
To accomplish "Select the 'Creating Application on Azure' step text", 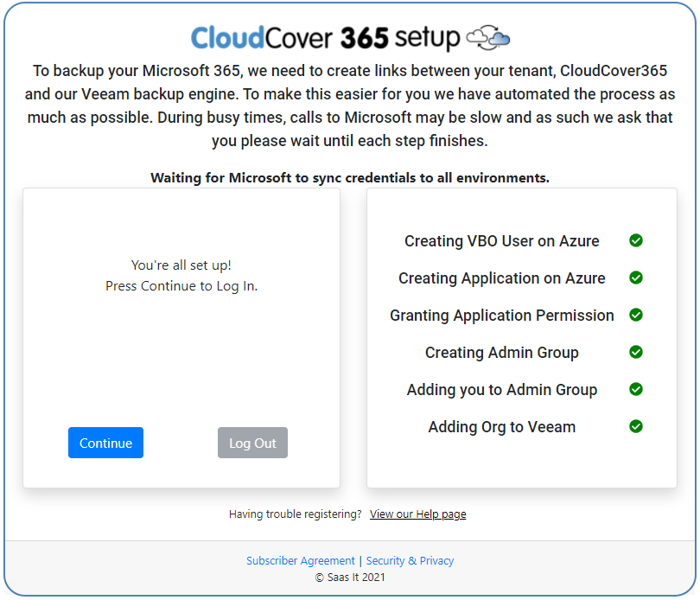I will (x=502, y=278).
